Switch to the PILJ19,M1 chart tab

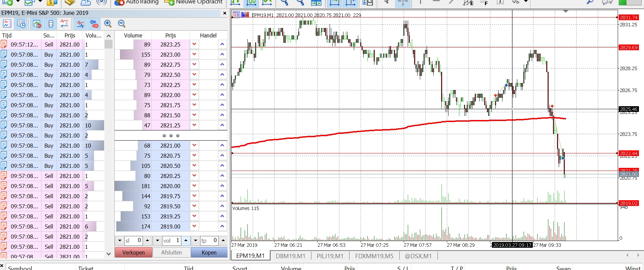330,256
